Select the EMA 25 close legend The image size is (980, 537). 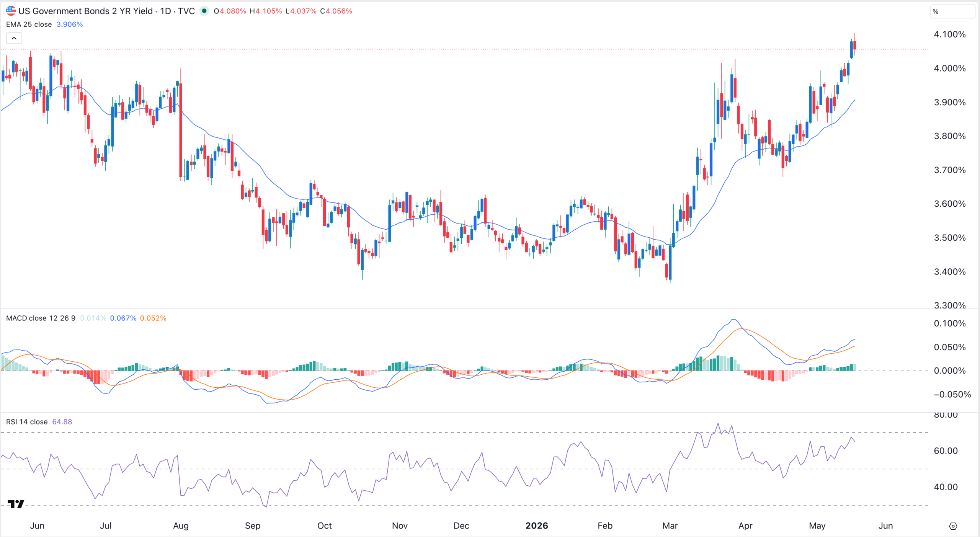pyautogui.click(x=29, y=24)
